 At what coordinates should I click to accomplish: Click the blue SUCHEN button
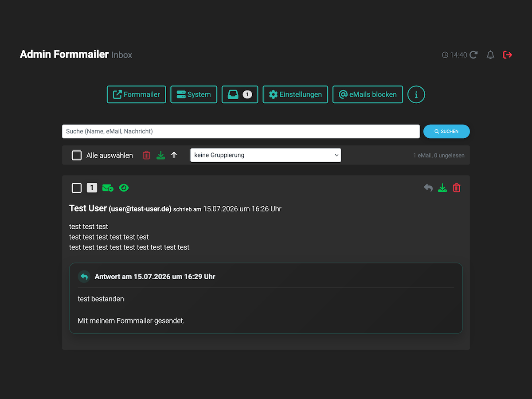446,131
